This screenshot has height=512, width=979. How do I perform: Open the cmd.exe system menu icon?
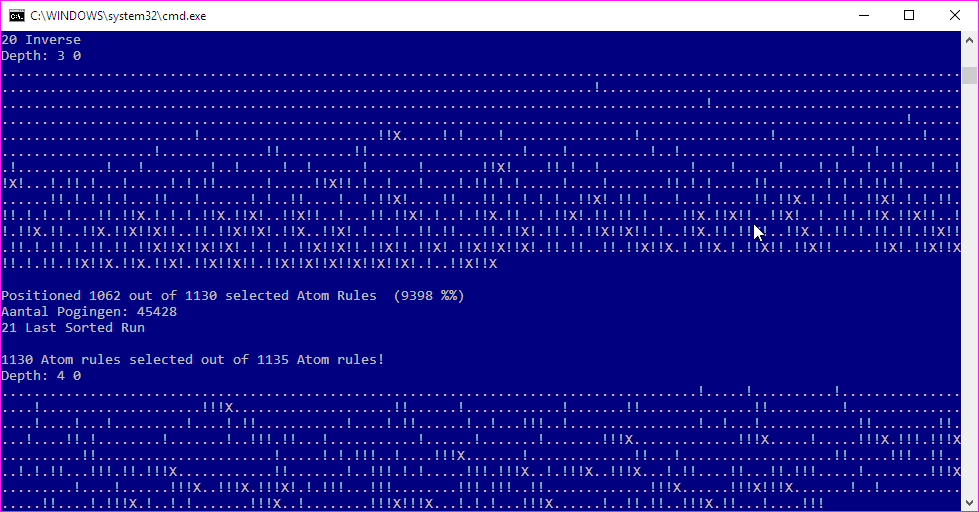pyautogui.click(x=17, y=16)
